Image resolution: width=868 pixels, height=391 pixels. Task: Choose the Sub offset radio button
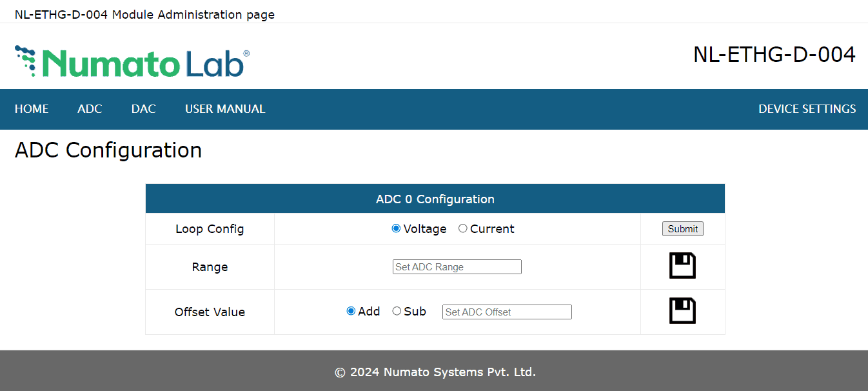(x=397, y=311)
